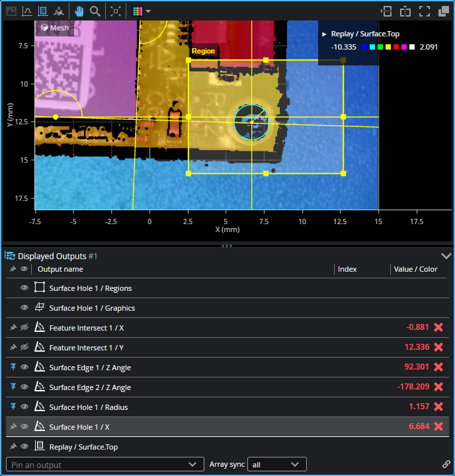Click the fit-to-view reset icon
The width and height of the screenshot is (455, 476).
click(x=115, y=11)
